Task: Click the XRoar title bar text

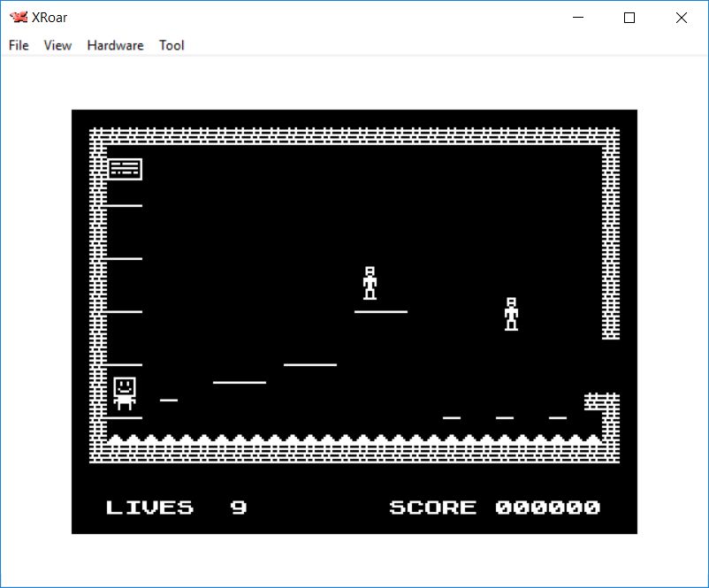Action: (50, 18)
